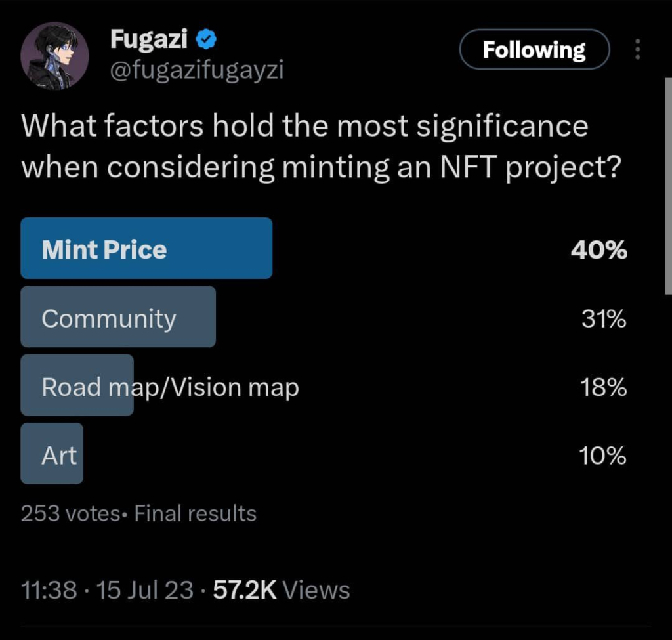672x640 pixels.
Task: Click the 253 votes count text
Action: [x=71, y=513]
